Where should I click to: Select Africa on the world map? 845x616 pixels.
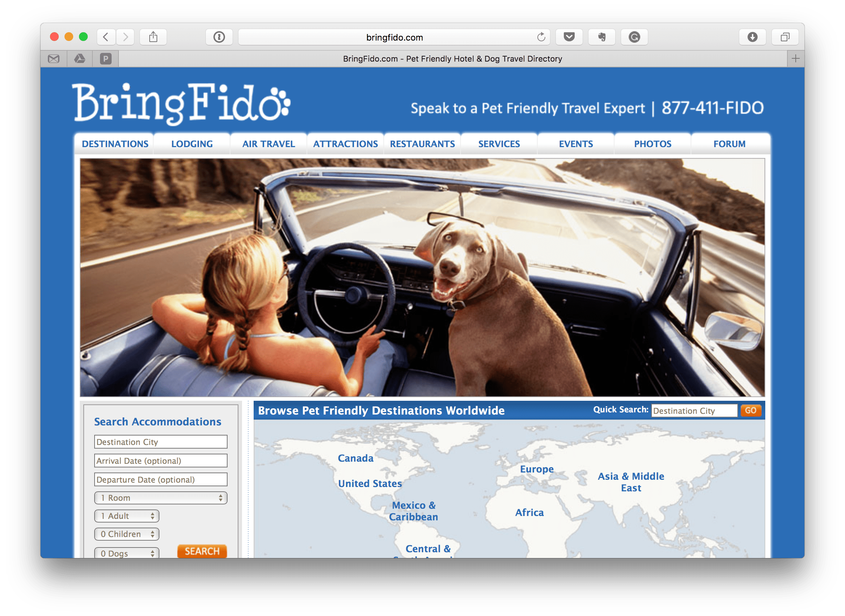tap(529, 512)
